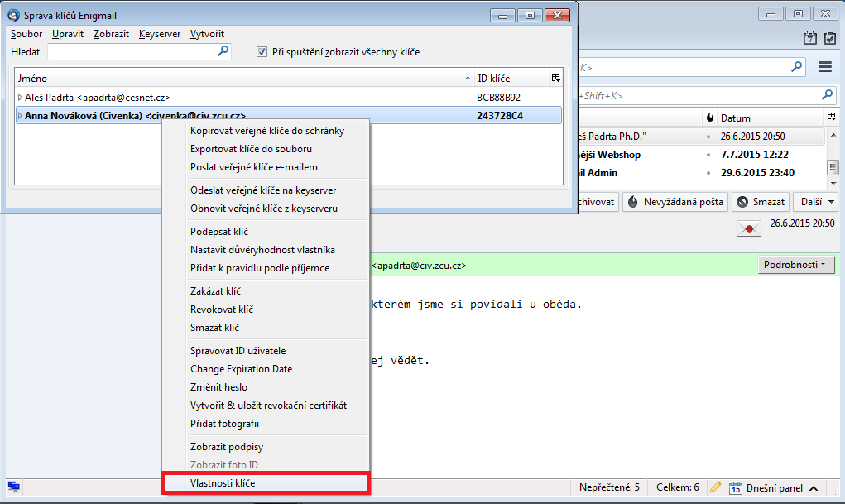Click the ID klíče column header
This screenshot has height=504, width=845.
click(512, 78)
